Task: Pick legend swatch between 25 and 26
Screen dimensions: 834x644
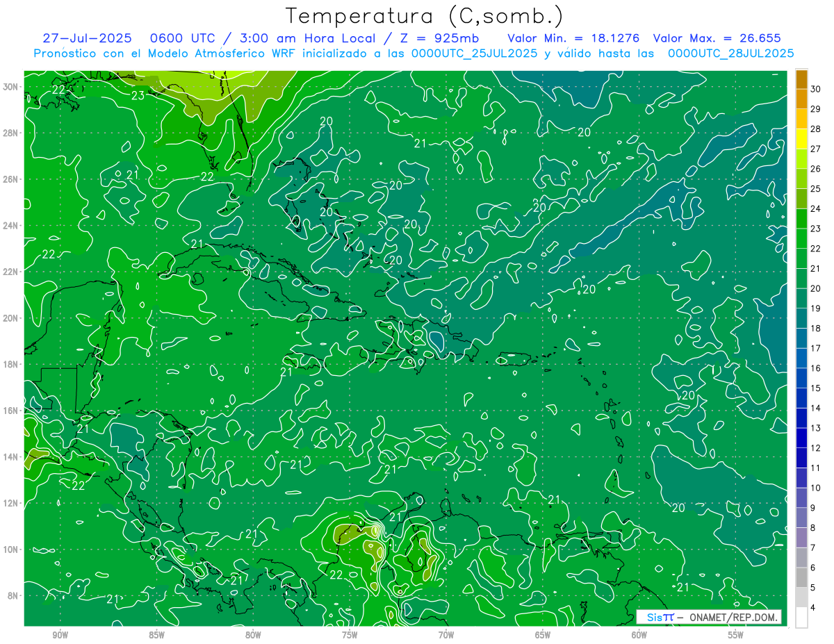Action: tap(802, 179)
